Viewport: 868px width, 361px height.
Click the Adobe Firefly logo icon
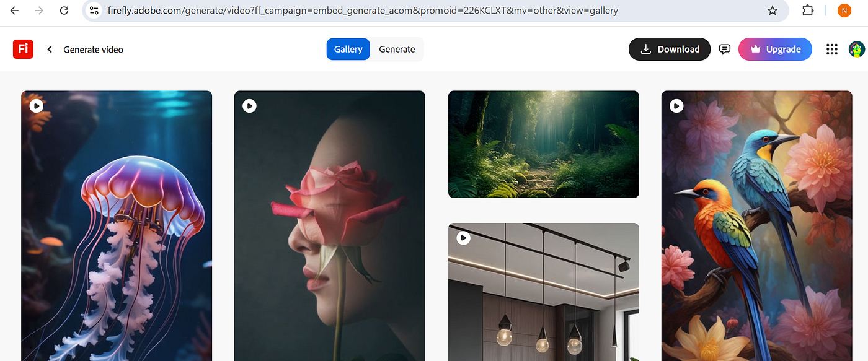point(23,49)
